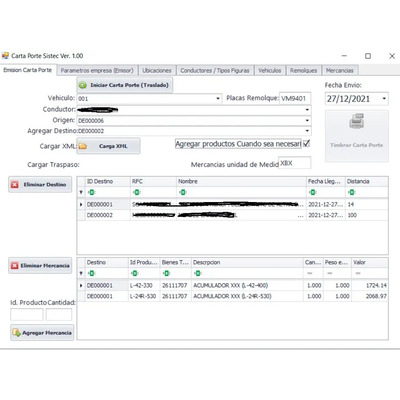
Task: Select the DE000002 row in destinations grid
Action: [x=232, y=215]
